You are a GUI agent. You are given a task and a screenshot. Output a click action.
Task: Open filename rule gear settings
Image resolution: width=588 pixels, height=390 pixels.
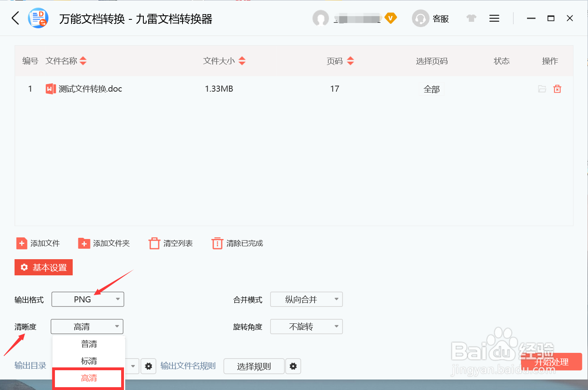point(293,366)
